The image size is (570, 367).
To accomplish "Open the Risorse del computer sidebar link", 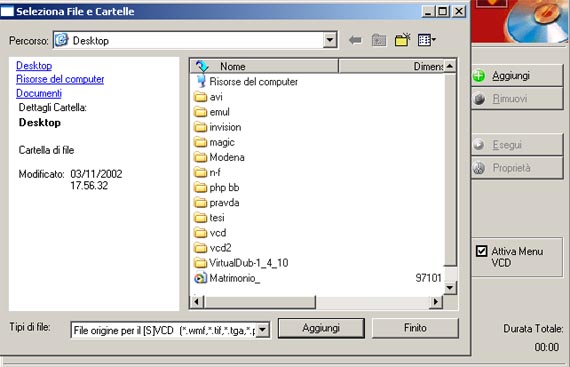I will click(60, 79).
